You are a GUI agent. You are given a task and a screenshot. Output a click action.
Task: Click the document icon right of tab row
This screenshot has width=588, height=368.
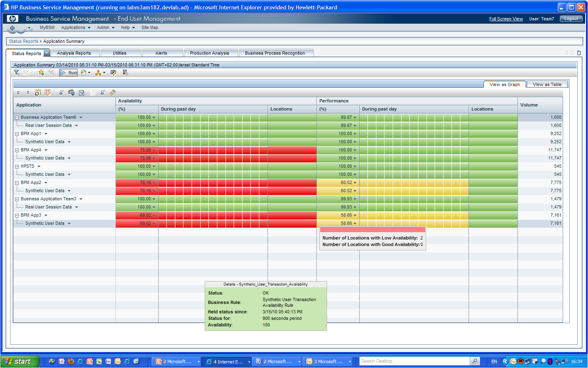click(x=579, y=53)
